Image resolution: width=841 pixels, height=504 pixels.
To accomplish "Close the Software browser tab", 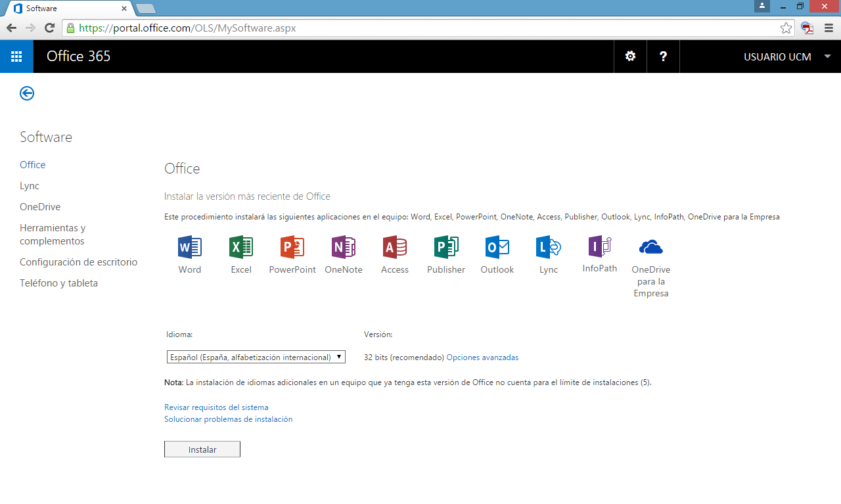I will (x=124, y=9).
